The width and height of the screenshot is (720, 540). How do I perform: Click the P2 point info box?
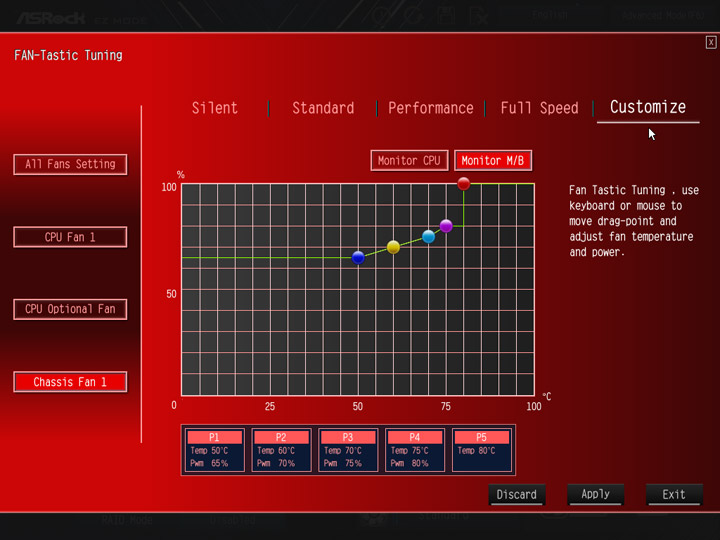click(281, 450)
